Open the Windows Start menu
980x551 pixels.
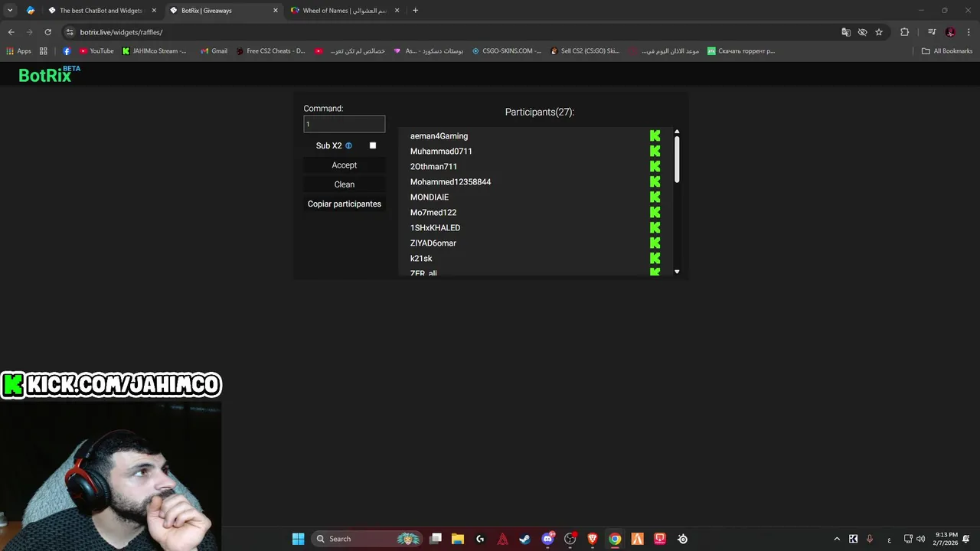(298, 539)
